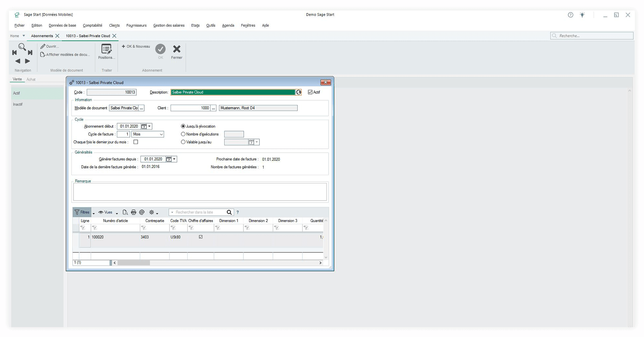
Task: Open the Positions editor
Action: (x=106, y=52)
